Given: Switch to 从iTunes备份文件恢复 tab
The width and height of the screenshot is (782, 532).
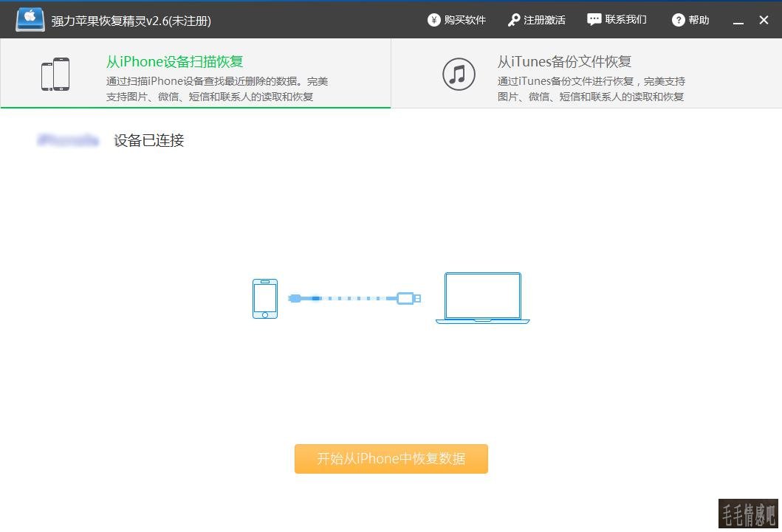Looking at the screenshot, I should (586, 73).
